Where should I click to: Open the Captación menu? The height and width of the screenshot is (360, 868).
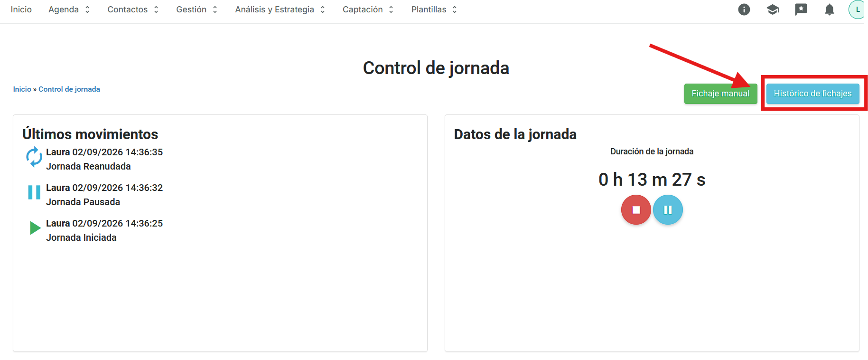point(368,9)
